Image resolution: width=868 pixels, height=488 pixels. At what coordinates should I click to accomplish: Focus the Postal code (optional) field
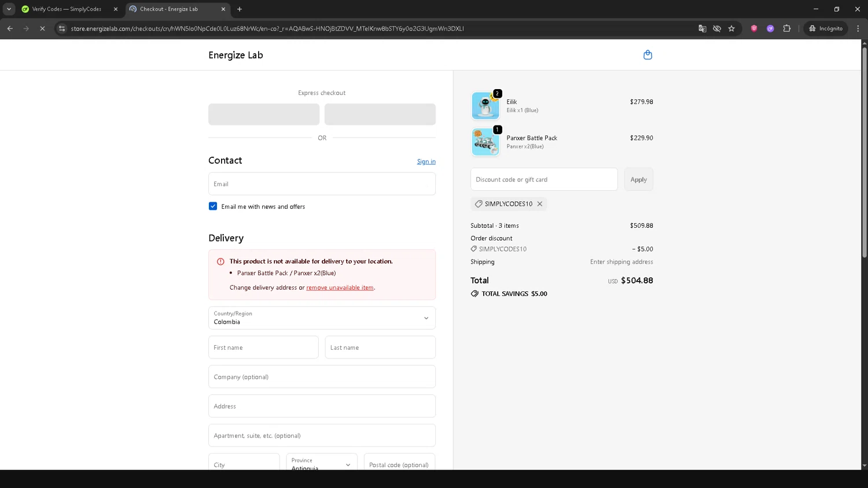[400, 463]
